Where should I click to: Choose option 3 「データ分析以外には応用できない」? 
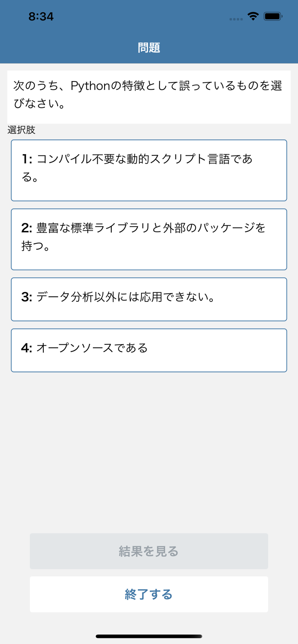(149, 299)
